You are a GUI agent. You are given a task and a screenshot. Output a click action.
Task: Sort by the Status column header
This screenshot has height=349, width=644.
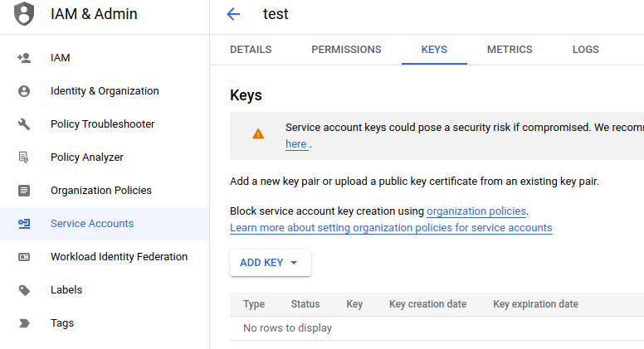305,304
